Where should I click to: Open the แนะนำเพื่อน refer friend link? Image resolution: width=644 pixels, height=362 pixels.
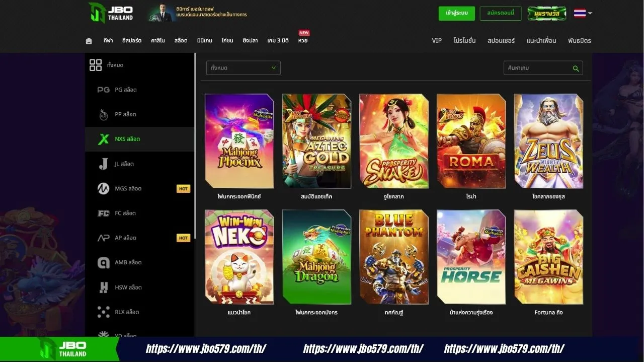pyautogui.click(x=541, y=41)
